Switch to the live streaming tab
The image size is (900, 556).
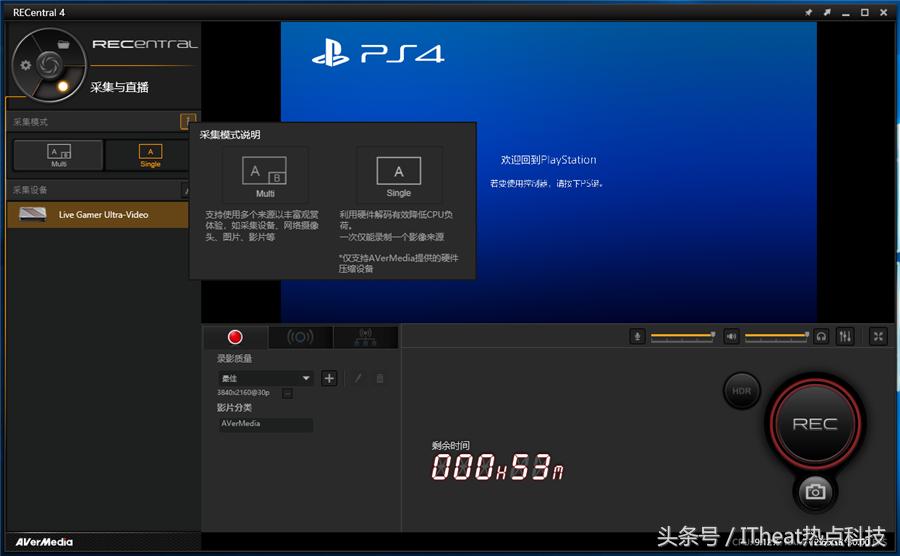point(300,337)
